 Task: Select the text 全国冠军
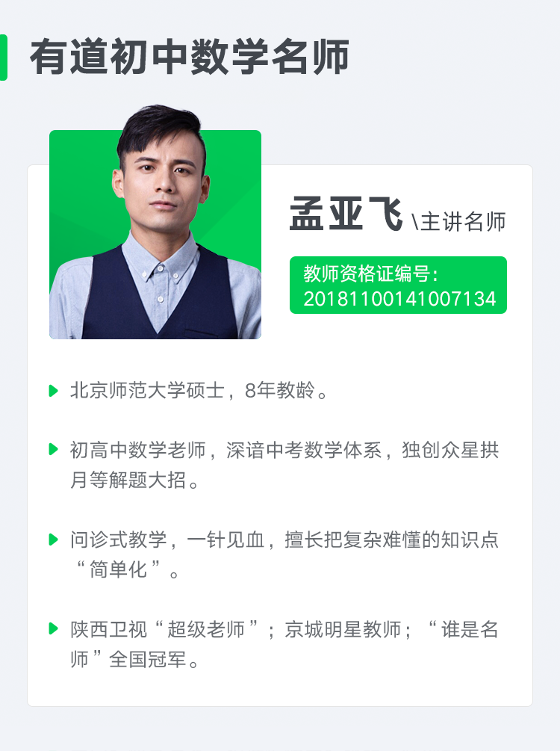[147, 660]
